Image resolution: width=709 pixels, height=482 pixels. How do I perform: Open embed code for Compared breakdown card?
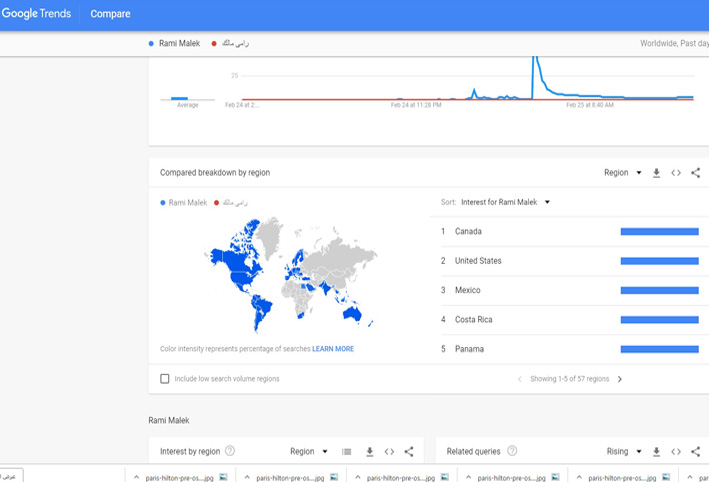pos(676,173)
